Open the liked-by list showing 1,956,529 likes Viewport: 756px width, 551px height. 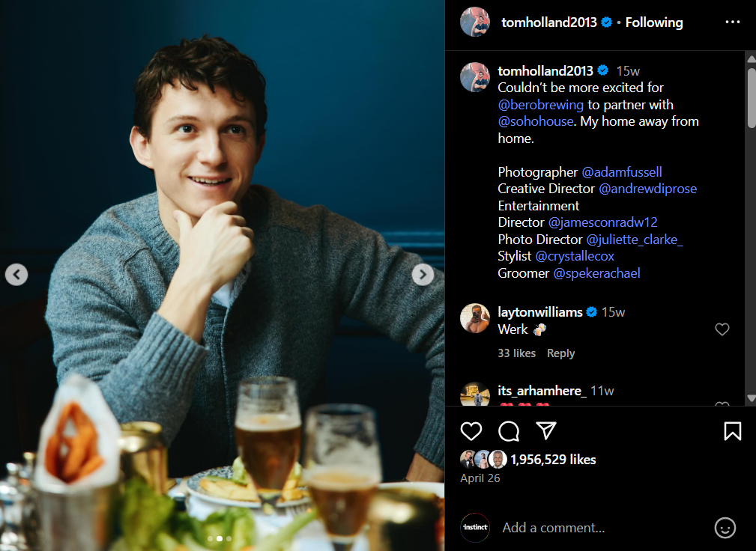pyautogui.click(x=553, y=459)
